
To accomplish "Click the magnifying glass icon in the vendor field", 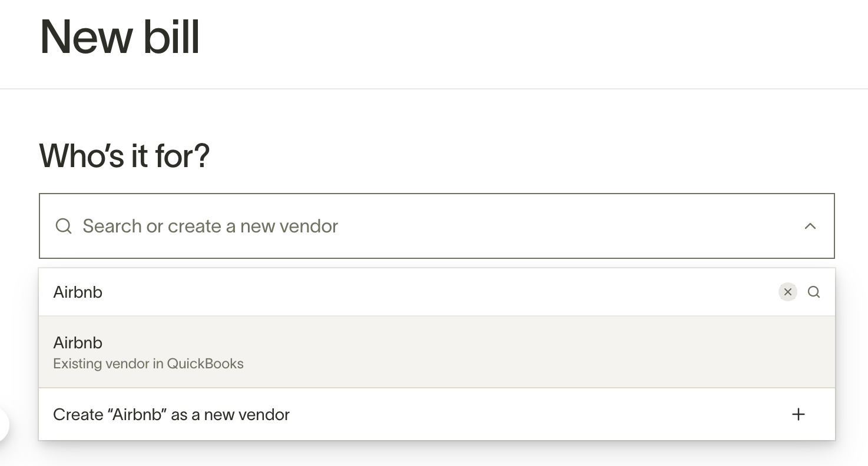I will [x=63, y=226].
